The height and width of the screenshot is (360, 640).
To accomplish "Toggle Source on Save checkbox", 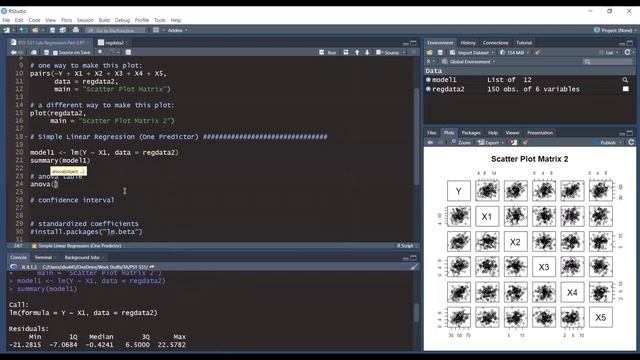I will tap(55, 53).
